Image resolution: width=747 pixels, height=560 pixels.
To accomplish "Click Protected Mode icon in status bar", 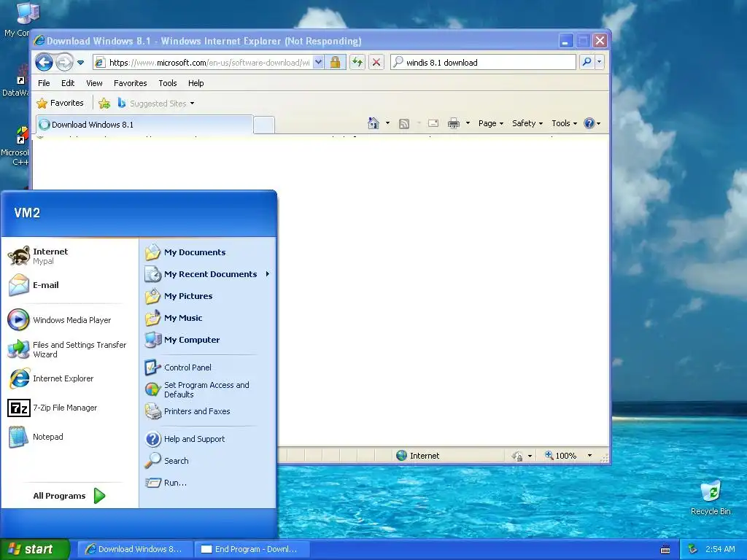I will [x=518, y=456].
